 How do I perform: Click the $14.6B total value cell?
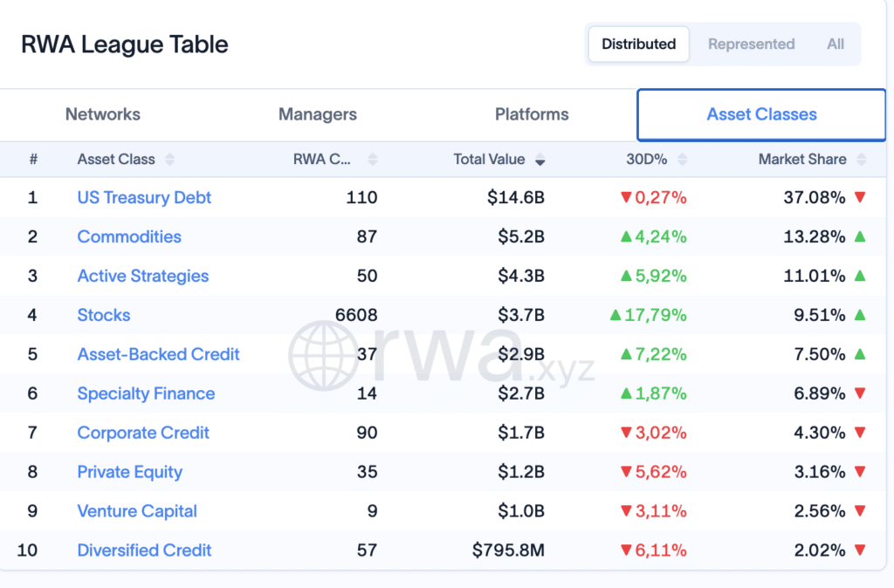pos(516,197)
